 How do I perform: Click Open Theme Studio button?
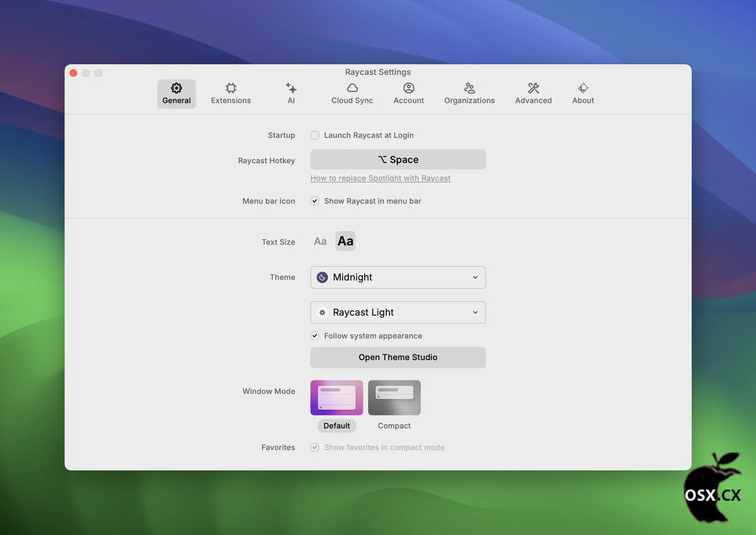tap(398, 357)
